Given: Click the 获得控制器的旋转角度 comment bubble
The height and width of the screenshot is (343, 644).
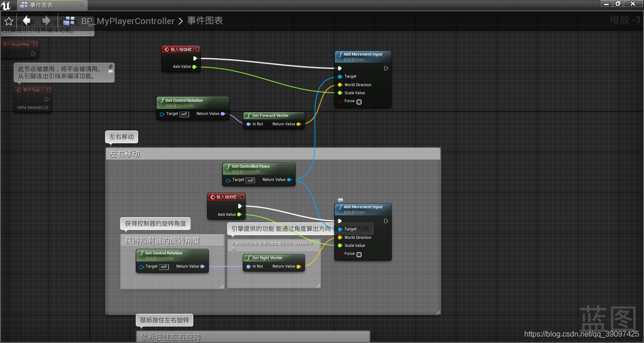Looking at the screenshot, I should pyautogui.click(x=156, y=223).
